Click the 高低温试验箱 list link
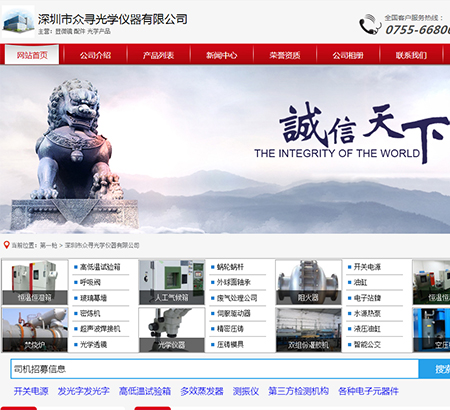 [100, 267]
